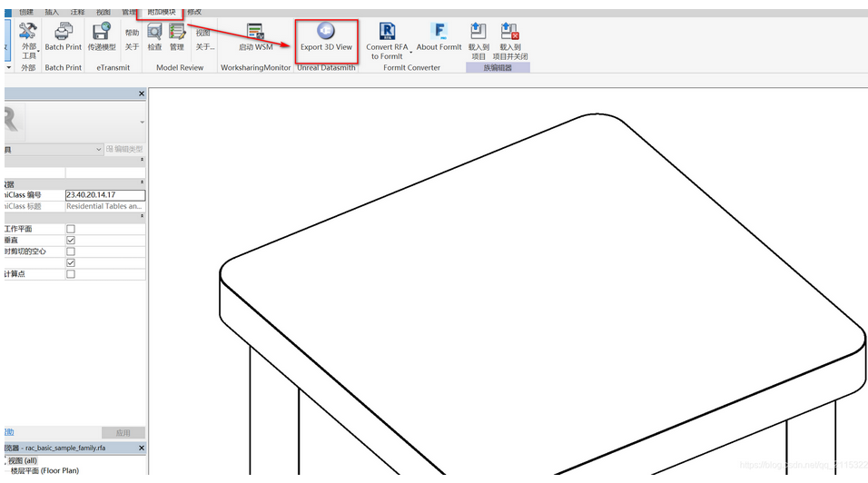Click Unreal Datasmith panel label

[x=326, y=67]
